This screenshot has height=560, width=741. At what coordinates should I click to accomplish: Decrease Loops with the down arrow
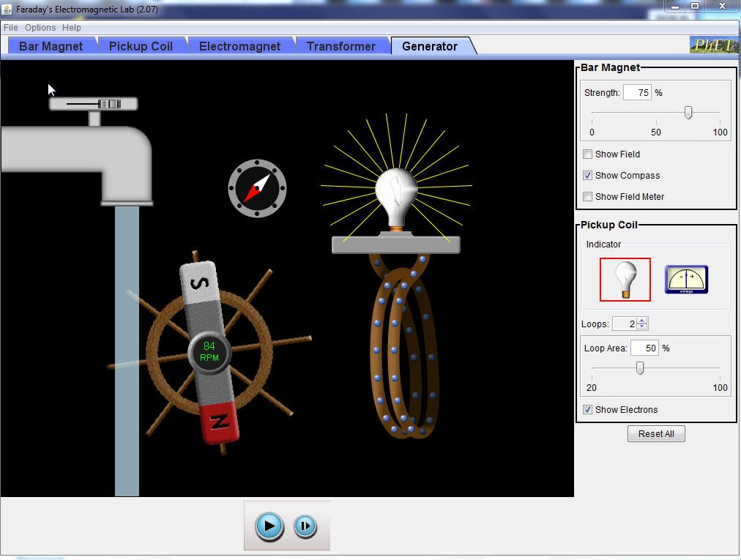(642, 327)
